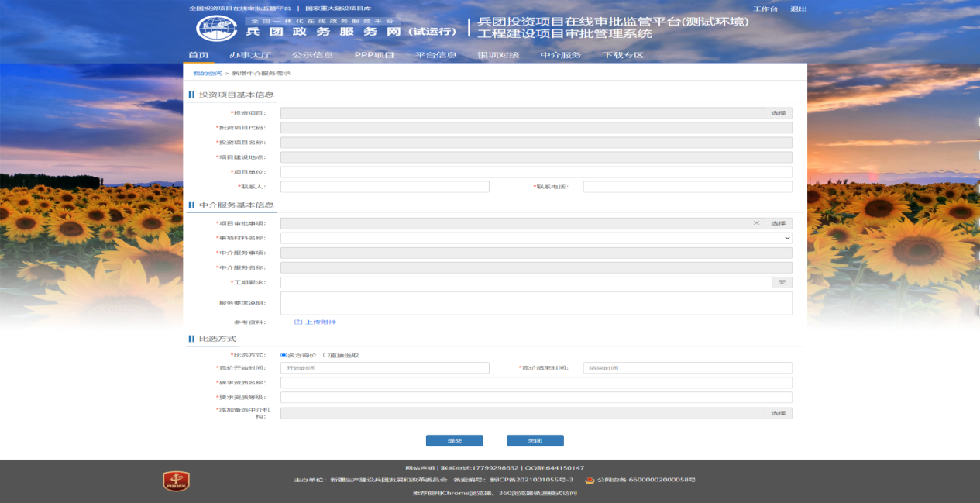Click the red emblem badge in footer
980x503 pixels.
tap(176, 481)
